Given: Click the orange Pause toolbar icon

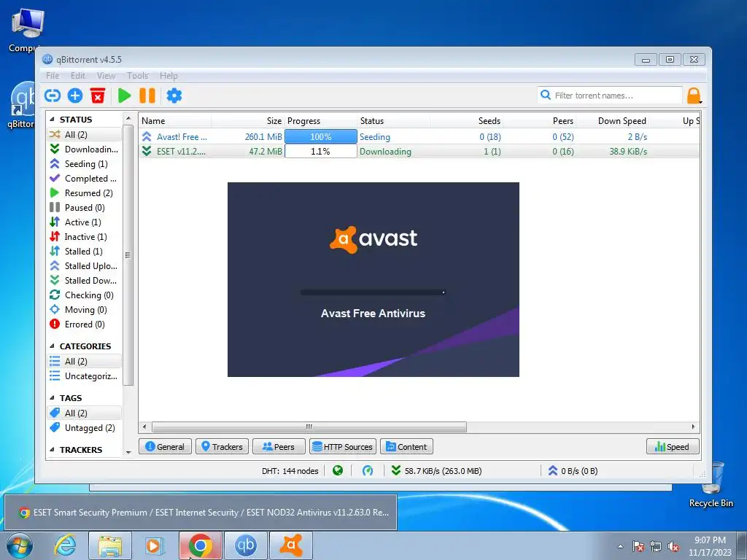Looking at the screenshot, I should [x=147, y=96].
